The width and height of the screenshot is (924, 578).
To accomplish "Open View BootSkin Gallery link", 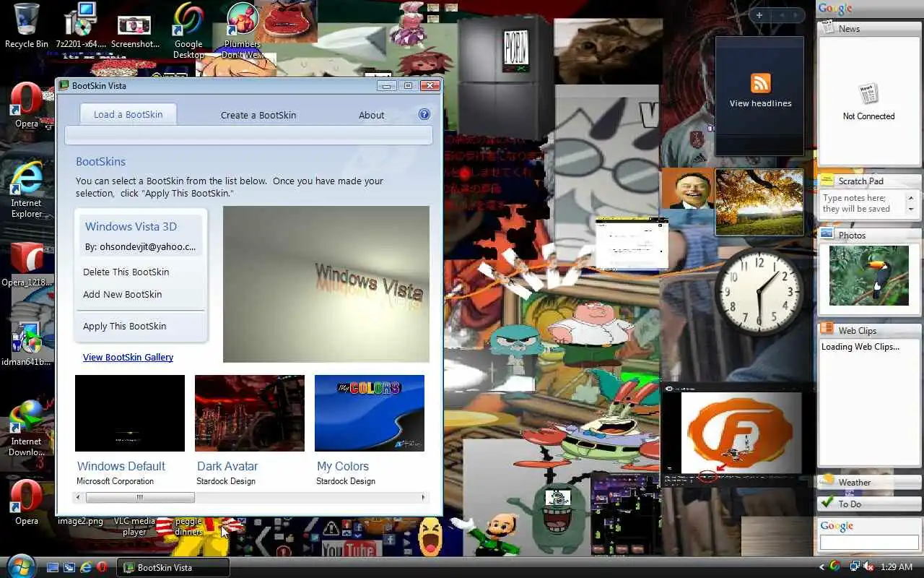I will click(x=128, y=357).
